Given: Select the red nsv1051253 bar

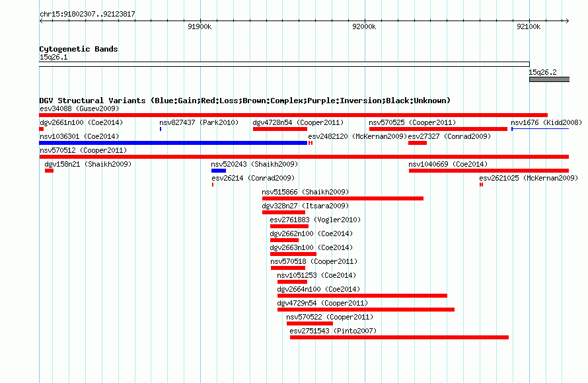Looking at the screenshot, I should click(x=292, y=282).
